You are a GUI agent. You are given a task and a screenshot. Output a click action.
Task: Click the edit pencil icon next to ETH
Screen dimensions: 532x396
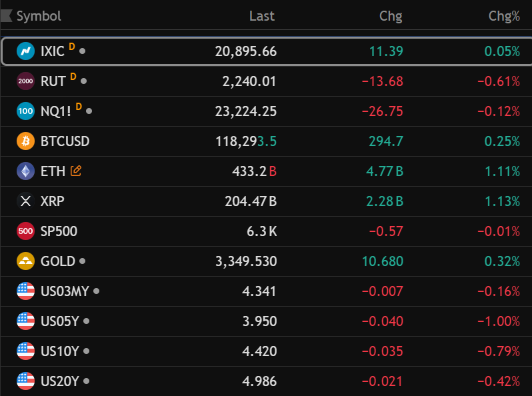[75, 171]
